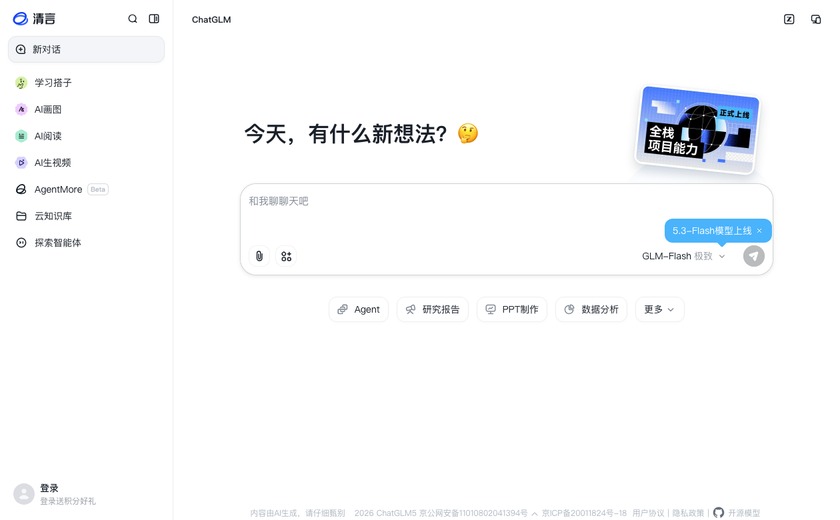Open AI阅读 in the sidebar

click(x=86, y=136)
